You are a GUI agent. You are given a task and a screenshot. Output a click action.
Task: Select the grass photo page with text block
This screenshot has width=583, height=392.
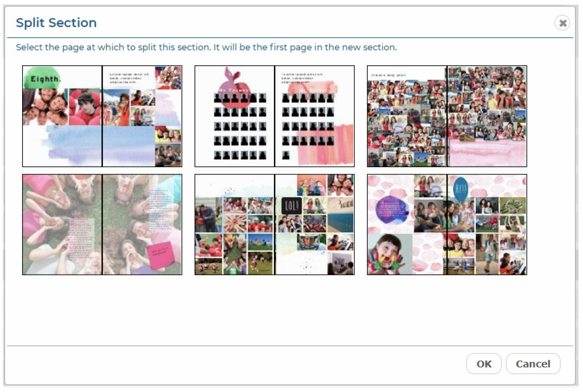pyautogui.click(x=62, y=224)
